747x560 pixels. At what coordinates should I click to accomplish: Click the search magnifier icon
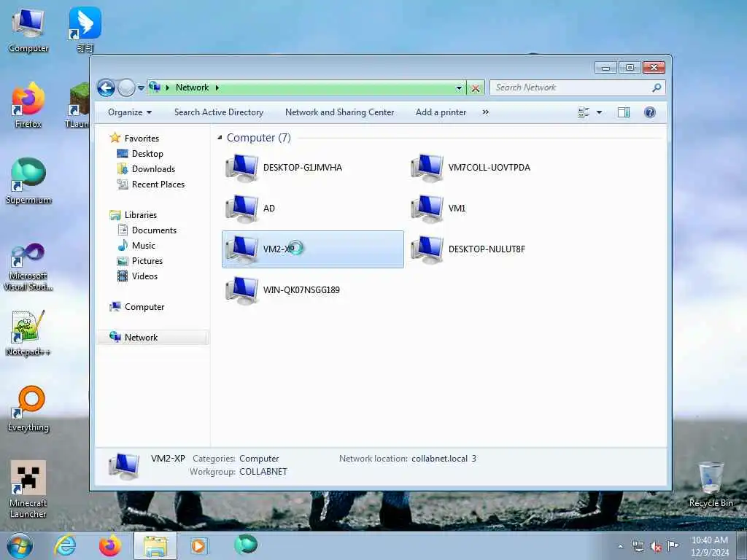point(657,87)
